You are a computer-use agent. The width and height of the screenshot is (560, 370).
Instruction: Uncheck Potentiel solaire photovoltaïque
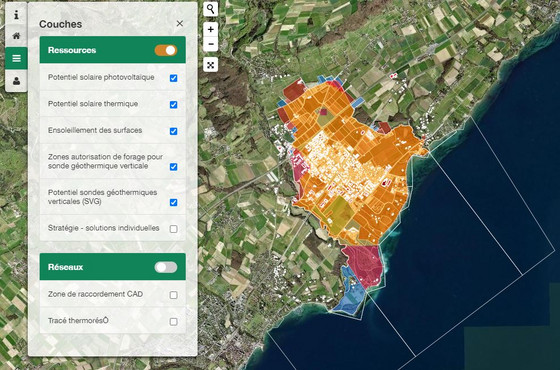click(x=174, y=78)
